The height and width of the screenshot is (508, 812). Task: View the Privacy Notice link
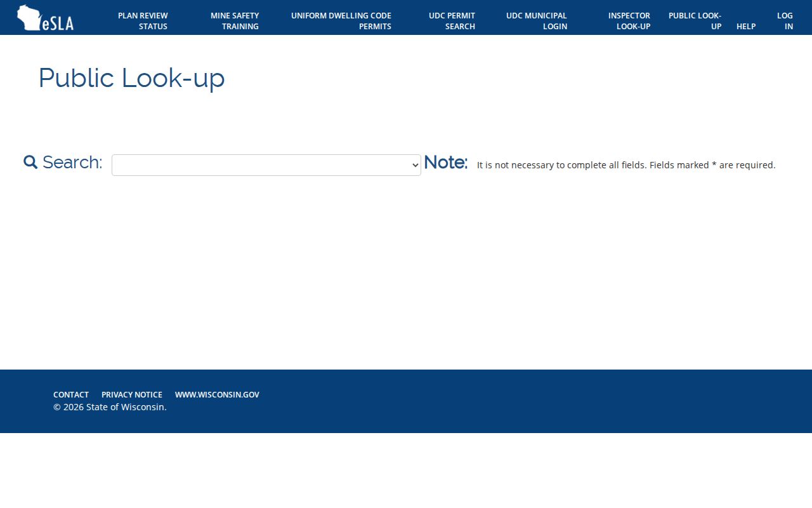point(132,394)
